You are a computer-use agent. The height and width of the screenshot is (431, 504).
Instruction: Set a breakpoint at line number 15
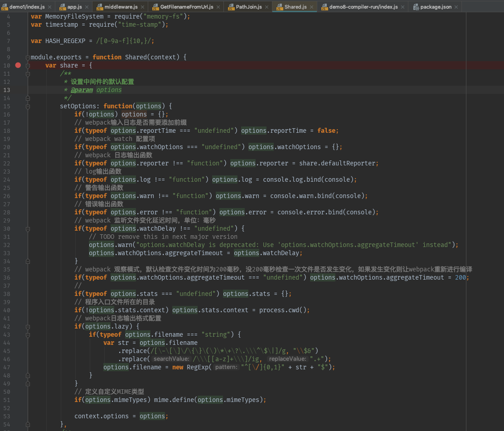(7, 107)
